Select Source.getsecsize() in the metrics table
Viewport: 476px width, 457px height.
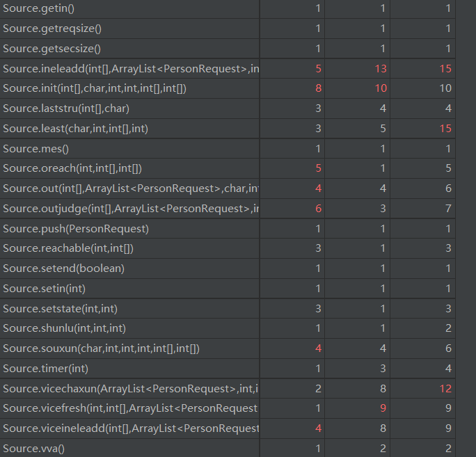point(52,49)
